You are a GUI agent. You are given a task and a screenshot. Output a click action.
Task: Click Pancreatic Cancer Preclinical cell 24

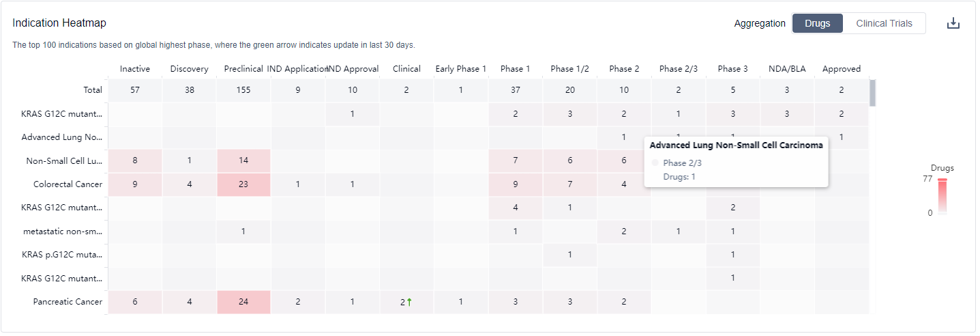(x=243, y=302)
